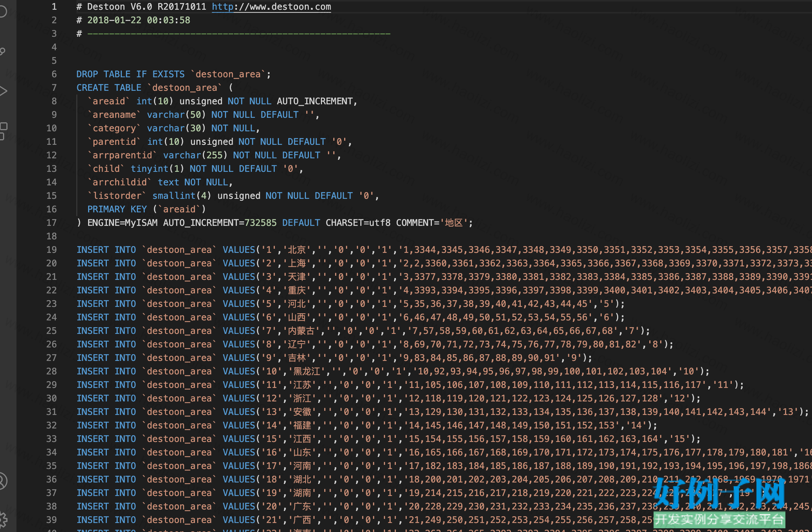Click the `listorder` smallint(4) line
The image size is (812, 532).
coord(233,196)
